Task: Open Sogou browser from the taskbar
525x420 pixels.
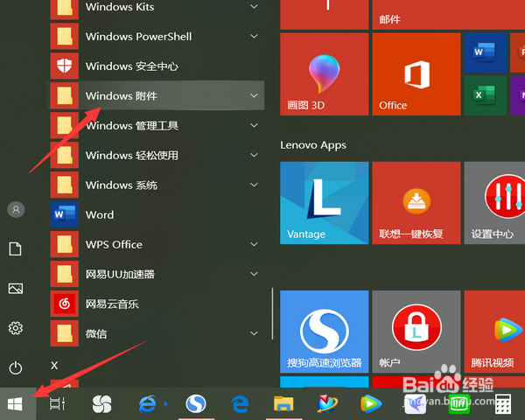Action: 195,404
